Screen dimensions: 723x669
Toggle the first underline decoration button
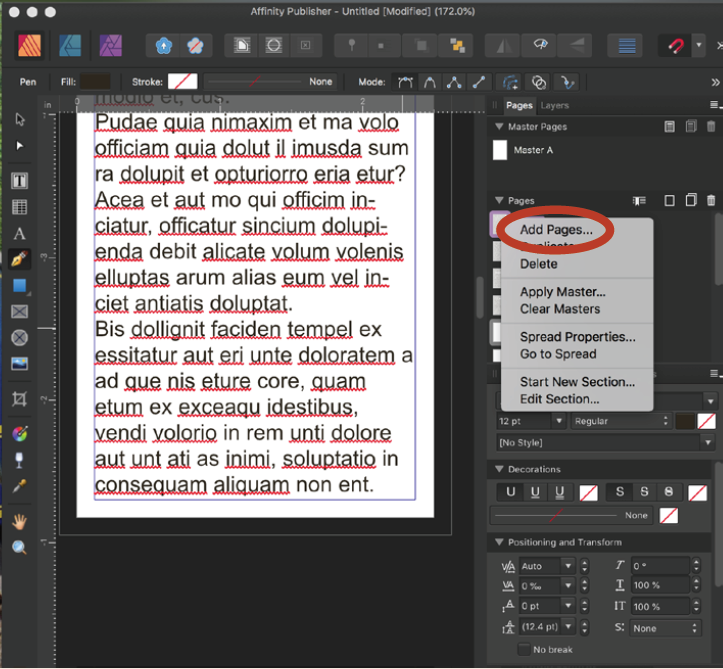[511, 491]
